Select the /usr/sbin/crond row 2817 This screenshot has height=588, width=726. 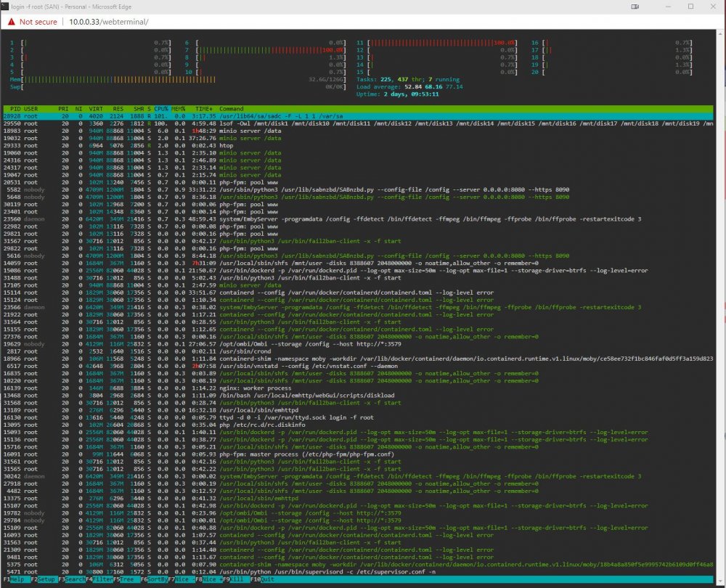pos(358,351)
